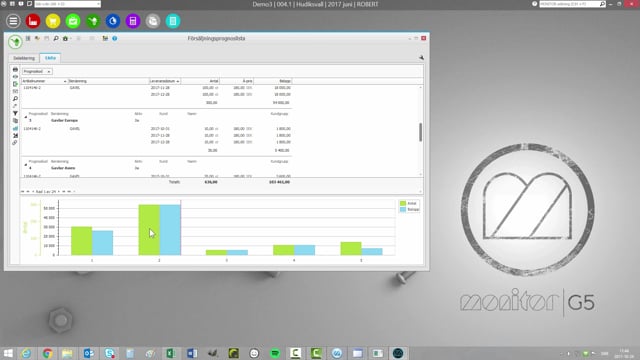Open the gray coins module icon
This screenshot has width=640, height=360.
(153, 21)
